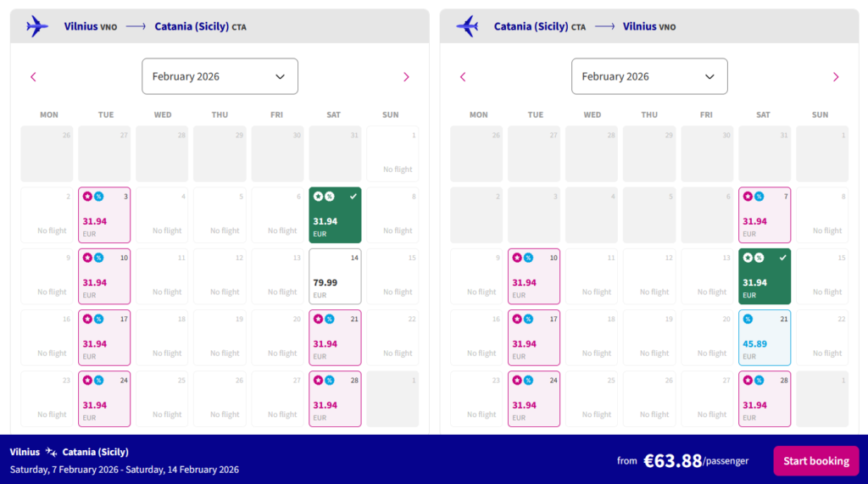Go to next month in return calendar
The height and width of the screenshot is (484, 868).
click(x=836, y=76)
